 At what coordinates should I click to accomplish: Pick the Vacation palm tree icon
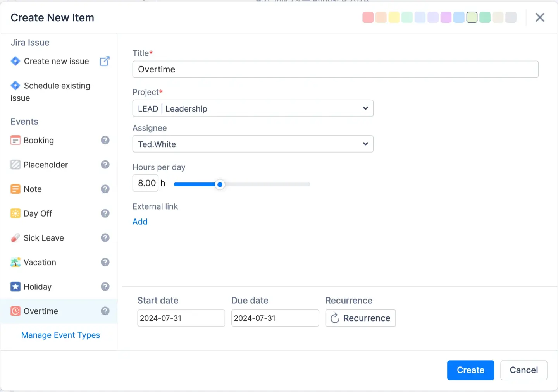15,262
